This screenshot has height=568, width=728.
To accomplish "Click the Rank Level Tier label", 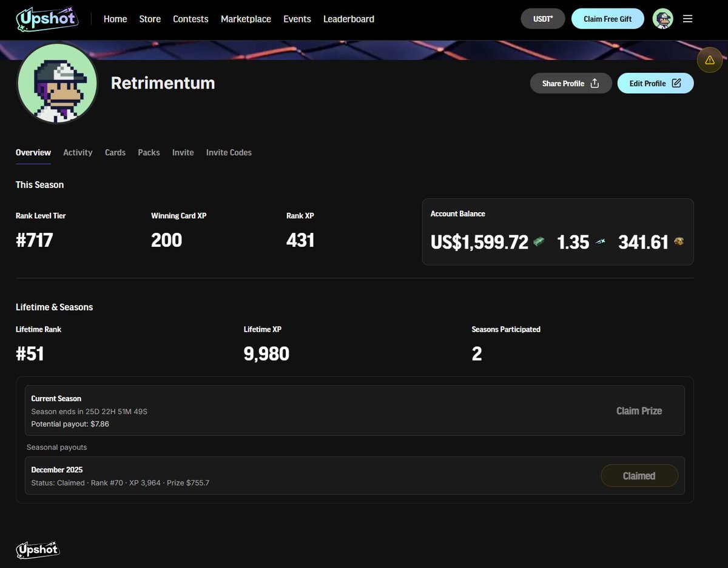I will click(41, 215).
